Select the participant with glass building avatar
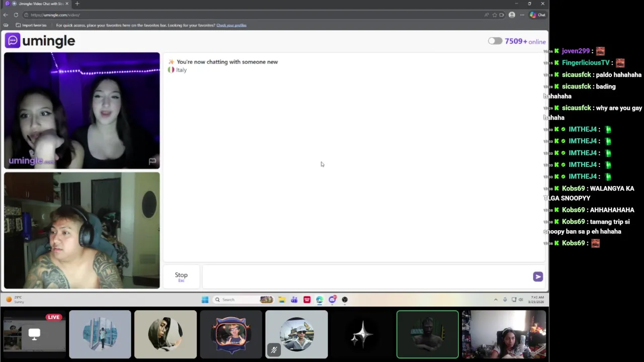Viewport: 644px width, 362px height. [x=100, y=334]
